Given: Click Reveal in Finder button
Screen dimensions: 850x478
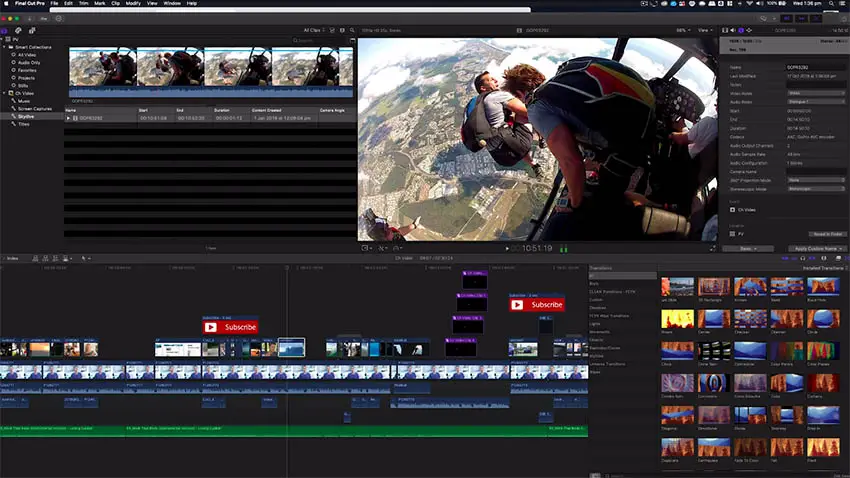Looking at the screenshot, I should (x=827, y=234).
